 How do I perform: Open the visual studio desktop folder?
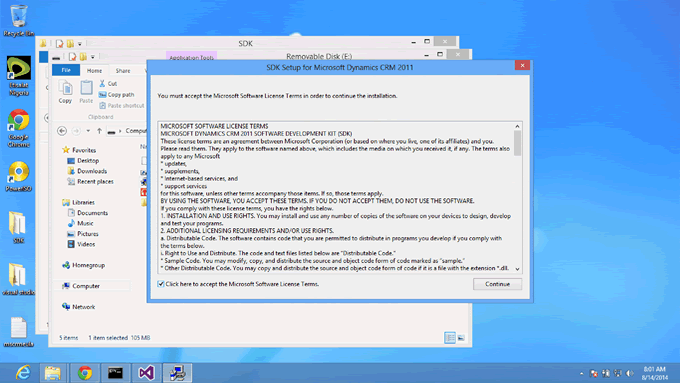[x=19, y=279]
